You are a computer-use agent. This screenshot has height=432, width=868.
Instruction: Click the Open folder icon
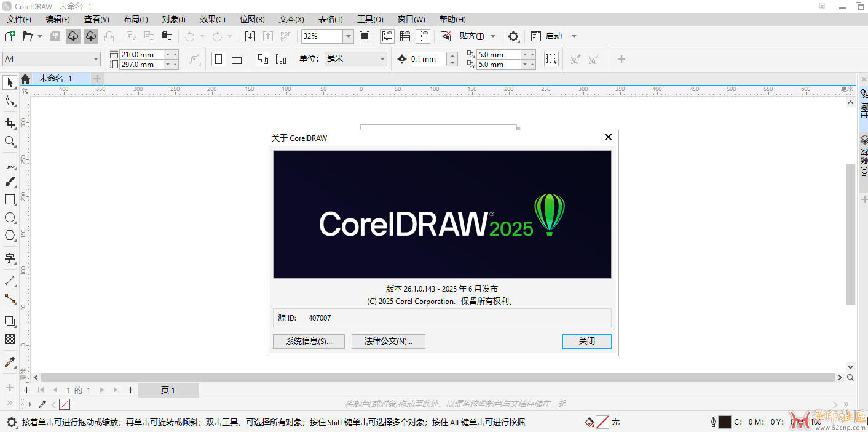tap(27, 36)
